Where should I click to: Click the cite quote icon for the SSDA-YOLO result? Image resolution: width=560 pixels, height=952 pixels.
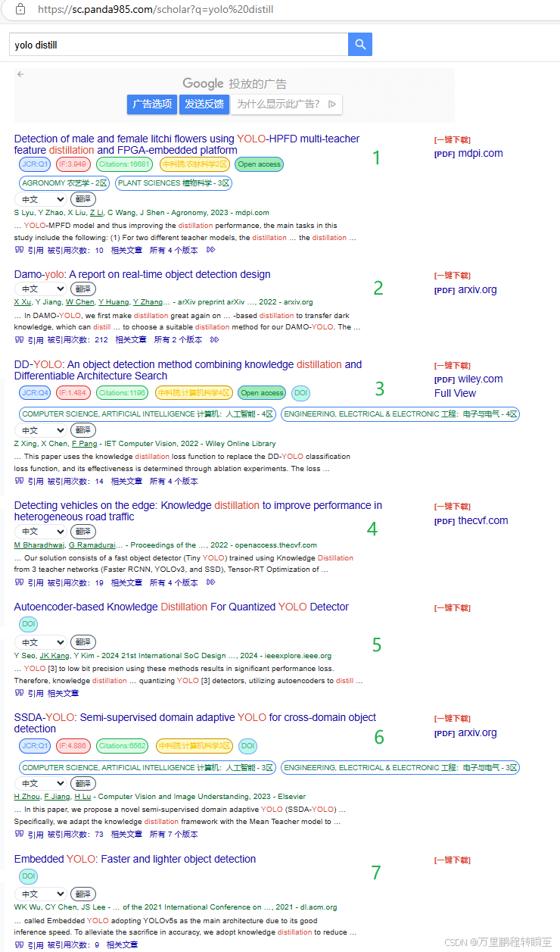[19, 834]
